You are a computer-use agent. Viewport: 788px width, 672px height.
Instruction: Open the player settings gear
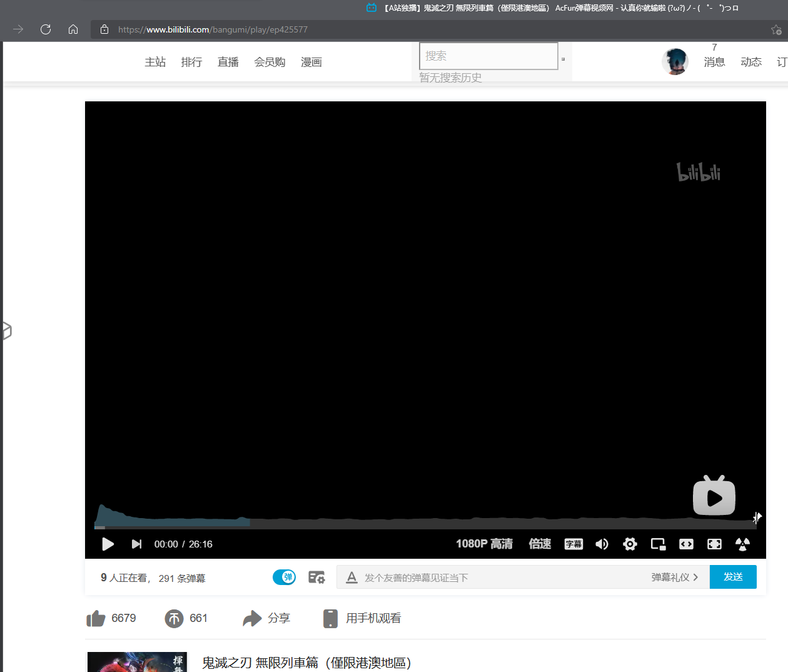[x=630, y=544]
